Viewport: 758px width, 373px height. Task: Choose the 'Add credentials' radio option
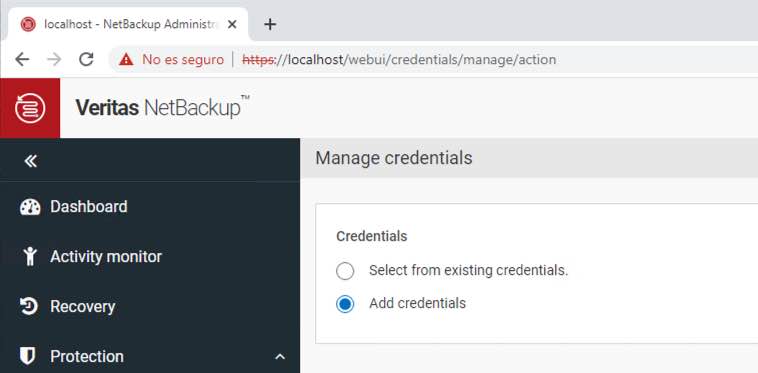coord(345,304)
